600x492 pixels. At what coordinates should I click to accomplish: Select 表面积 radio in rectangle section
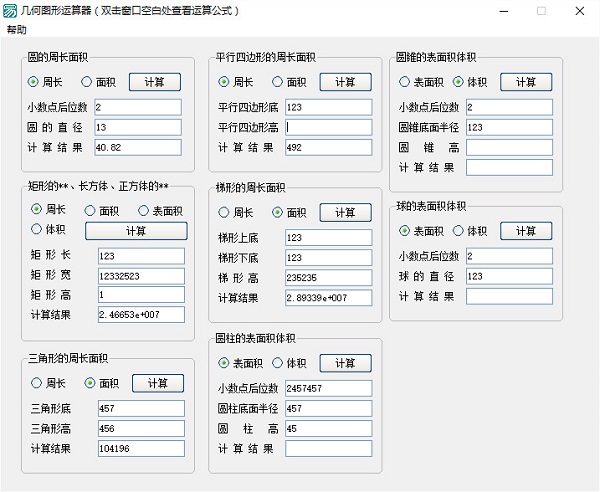click(x=144, y=210)
